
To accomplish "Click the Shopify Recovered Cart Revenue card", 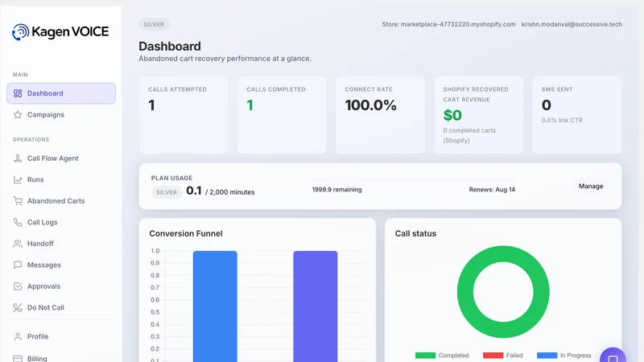I will (478, 115).
